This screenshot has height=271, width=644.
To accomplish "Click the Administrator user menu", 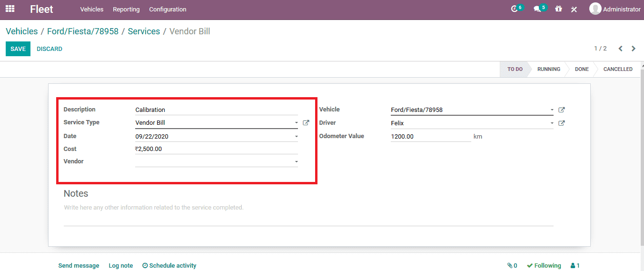I will point(615,9).
